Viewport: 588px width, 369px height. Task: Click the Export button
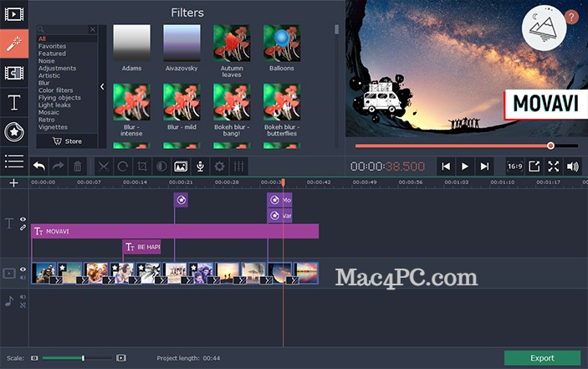point(542,358)
